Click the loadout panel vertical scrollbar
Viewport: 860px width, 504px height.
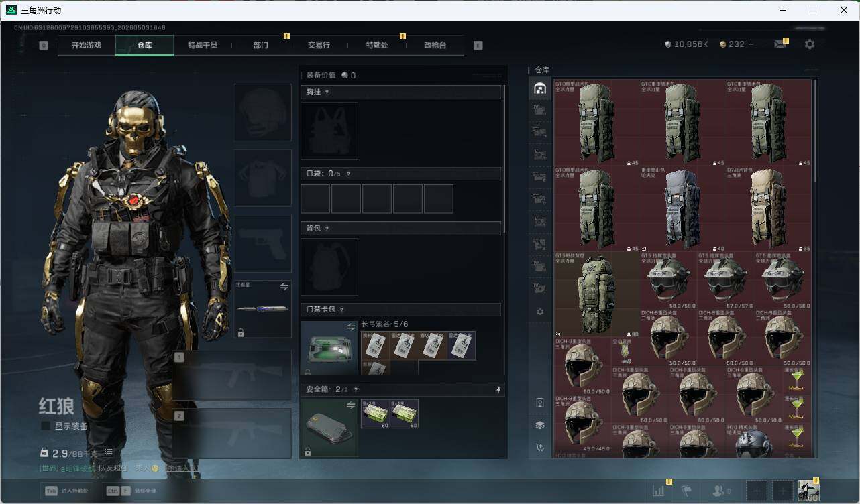coord(504,158)
